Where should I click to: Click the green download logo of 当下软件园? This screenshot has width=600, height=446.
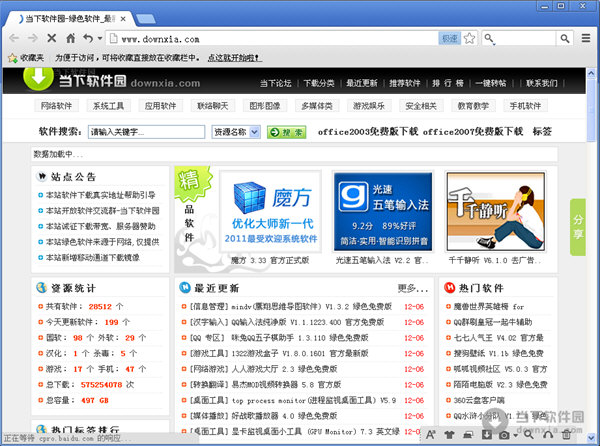coord(38,78)
